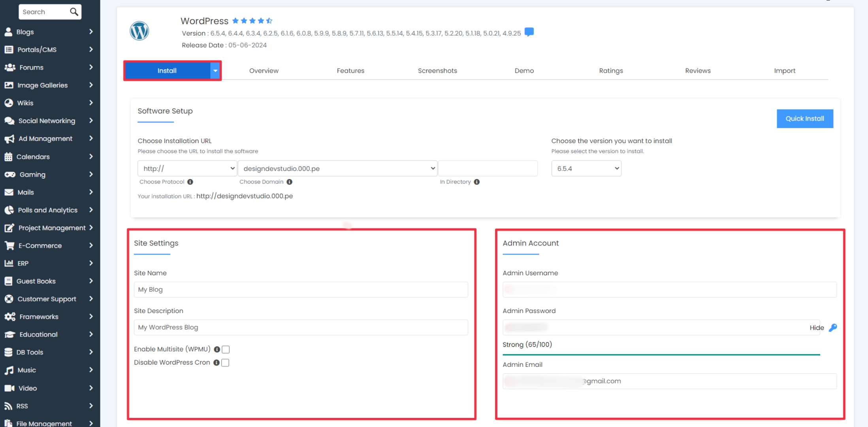Click the ERP chart icon

tap(9, 263)
